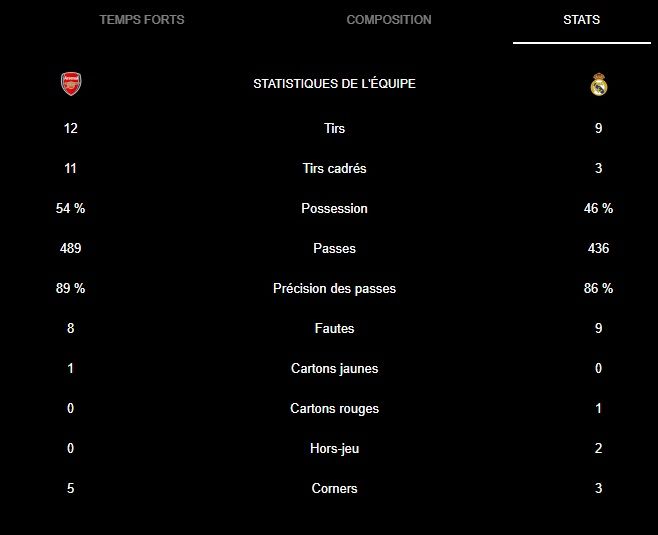Click the Fautes stat label
Viewport: 658px width, 535px height.
click(x=334, y=328)
